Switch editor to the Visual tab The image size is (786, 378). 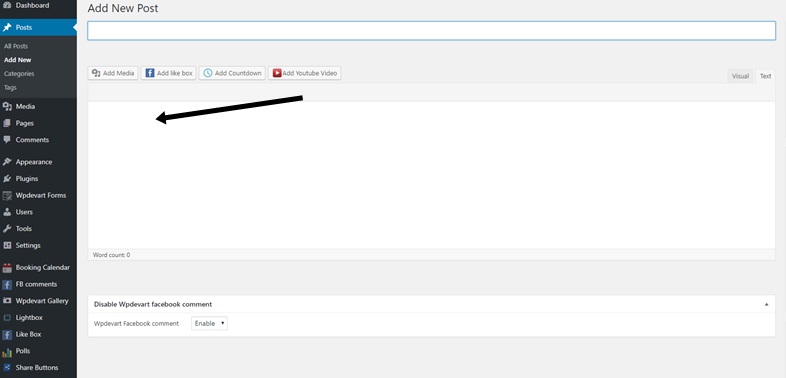pyautogui.click(x=740, y=76)
